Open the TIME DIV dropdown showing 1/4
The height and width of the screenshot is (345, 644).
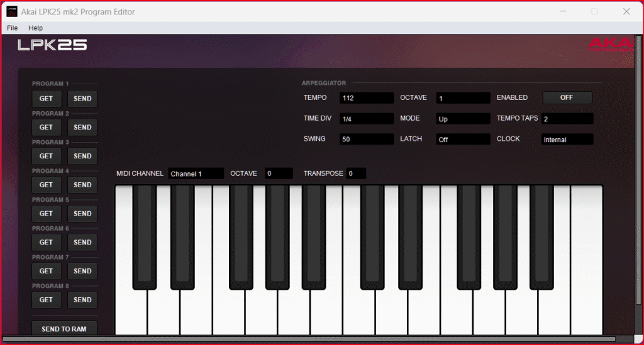[367, 119]
